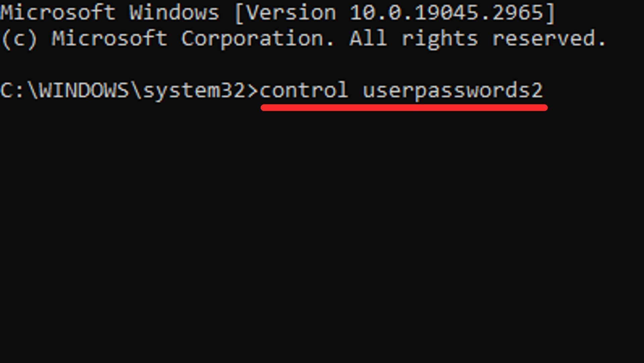Click the opening bracket before "Version"

[239, 13]
